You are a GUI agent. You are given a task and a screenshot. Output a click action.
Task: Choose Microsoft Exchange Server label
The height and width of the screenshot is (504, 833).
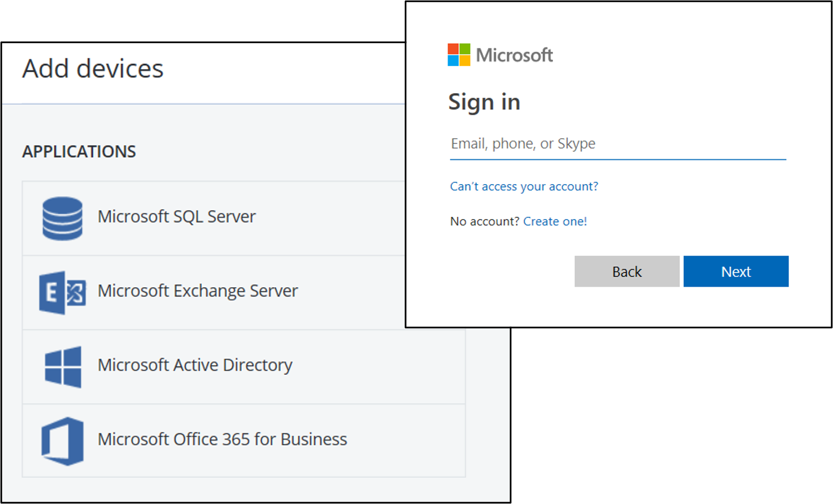point(197,291)
